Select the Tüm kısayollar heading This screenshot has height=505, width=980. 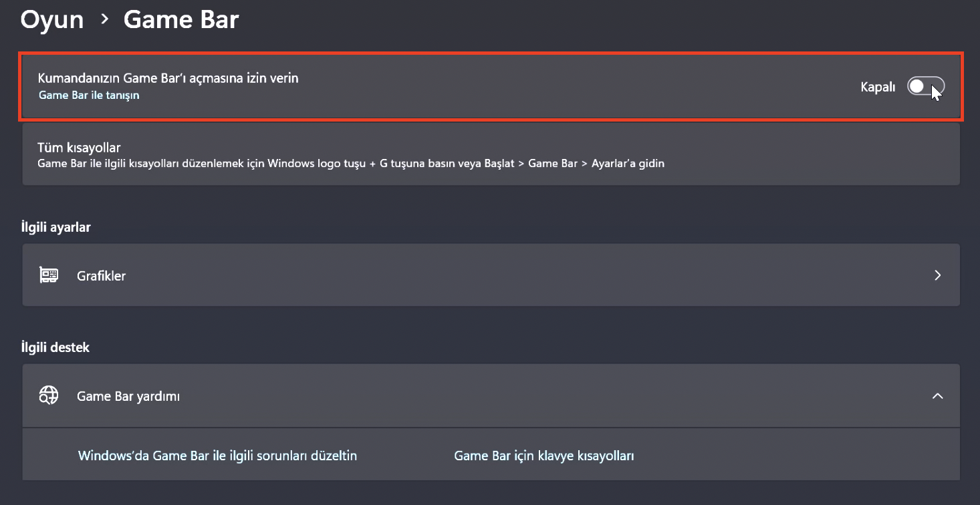click(x=79, y=148)
